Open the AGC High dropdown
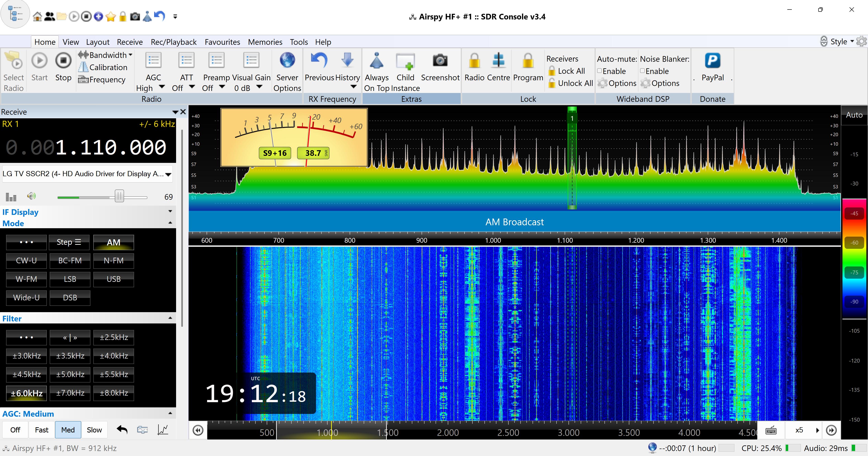 click(x=162, y=87)
